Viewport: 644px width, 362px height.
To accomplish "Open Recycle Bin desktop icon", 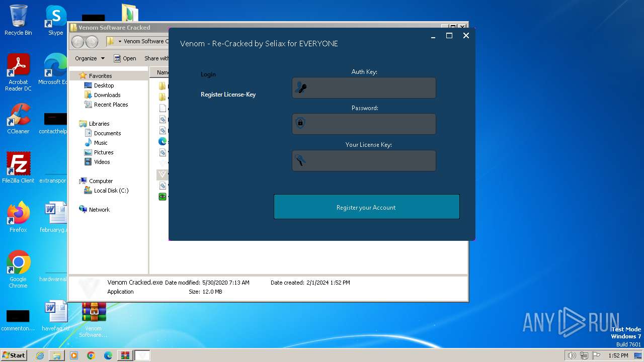I will tap(18, 20).
